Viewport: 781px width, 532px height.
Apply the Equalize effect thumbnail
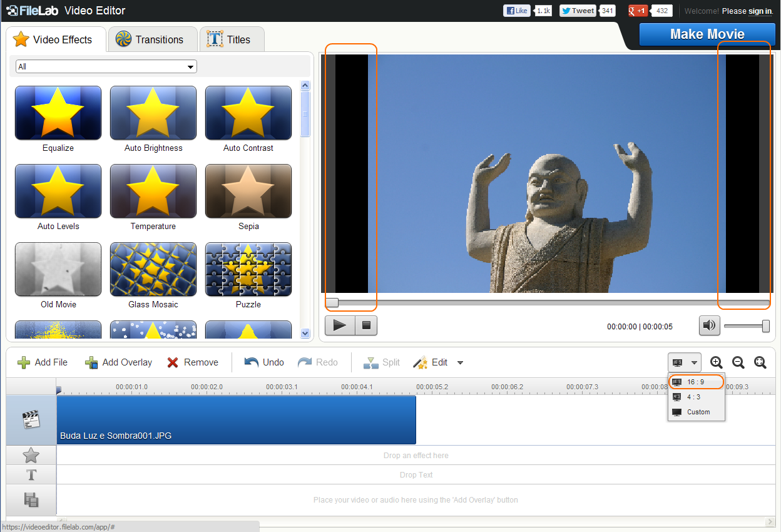pyautogui.click(x=58, y=113)
